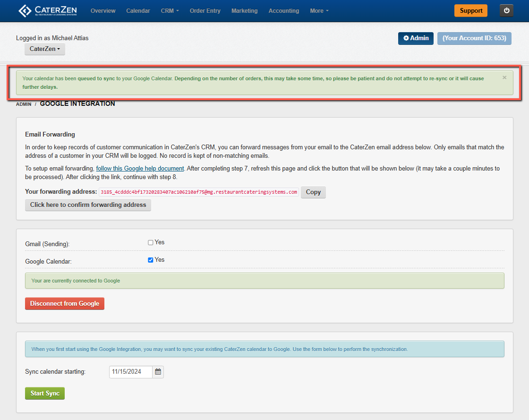Expand the CRM dropdown menu

pyautogui.click(x=170, y=11)
